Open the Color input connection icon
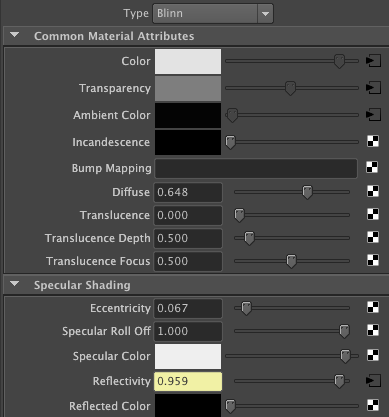 373,61
